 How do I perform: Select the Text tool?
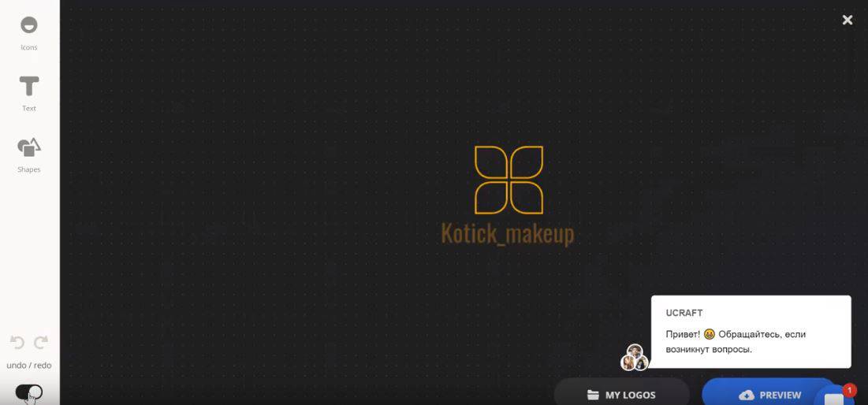[29, 86]
